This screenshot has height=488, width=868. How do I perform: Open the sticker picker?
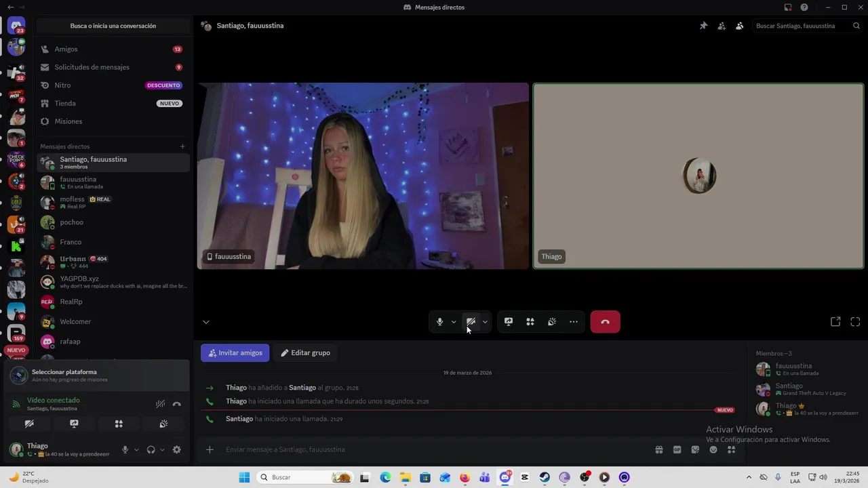(695, 449)
